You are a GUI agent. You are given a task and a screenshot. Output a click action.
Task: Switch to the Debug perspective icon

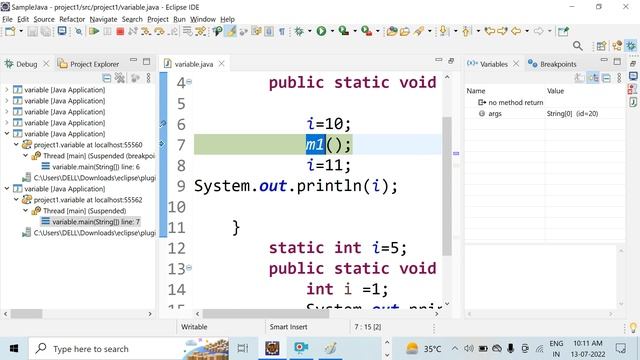(x=631, y=46)
